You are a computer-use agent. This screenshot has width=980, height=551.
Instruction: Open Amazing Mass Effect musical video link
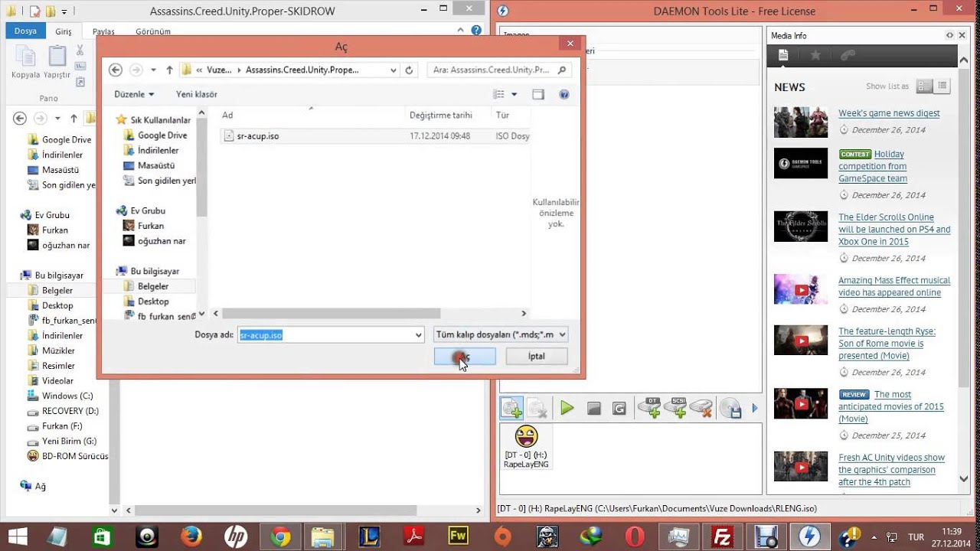(894, 286)
